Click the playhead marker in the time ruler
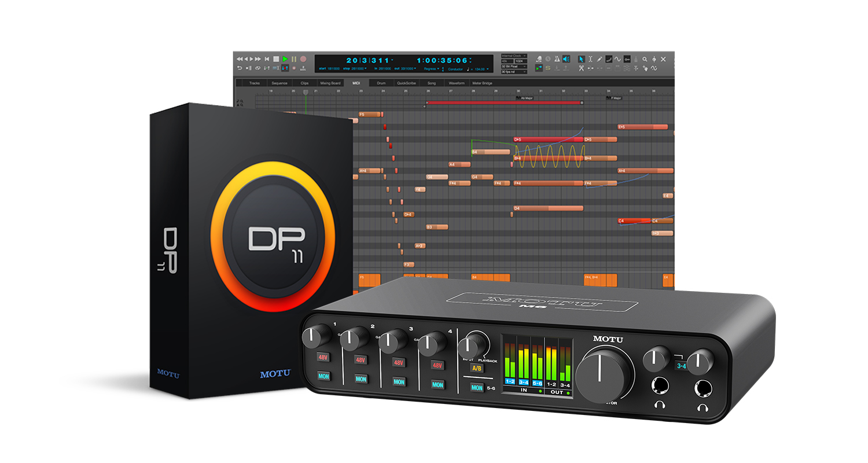 coord(306,93)
